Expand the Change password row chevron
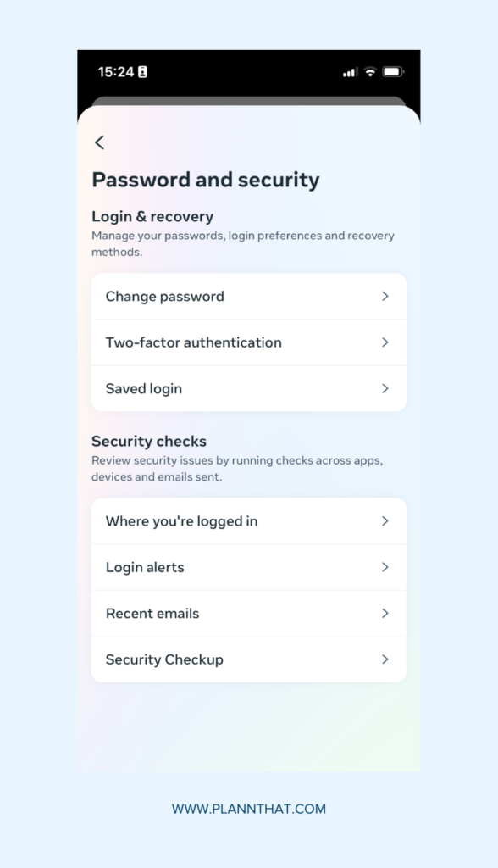498x868 pixels. [x=385, y=296]
